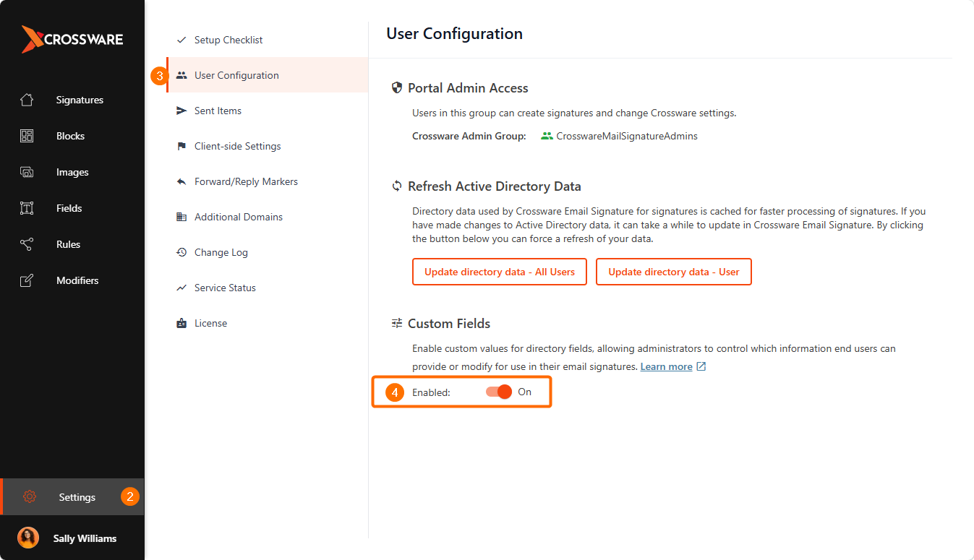
Task: Click the Settings gear icon
Action: [x=30, y=496]
